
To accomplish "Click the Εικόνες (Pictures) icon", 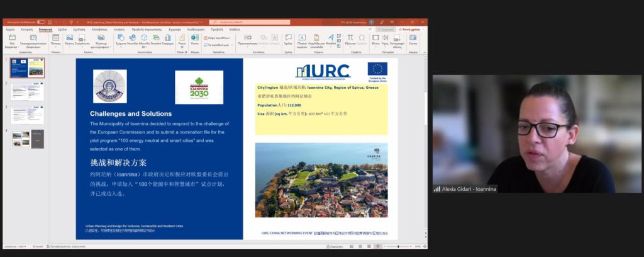I will [69, 40].
